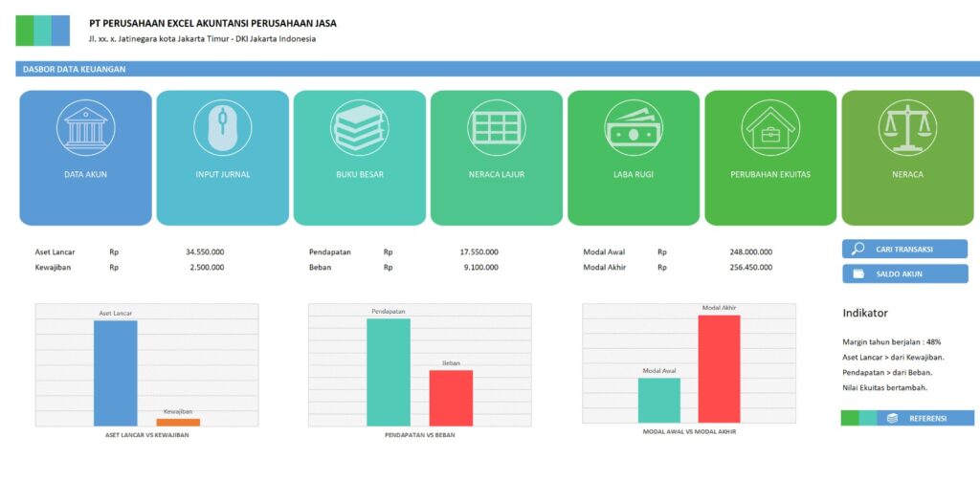Open Perubahan Ekuitas via the house icon

(769, 128)
